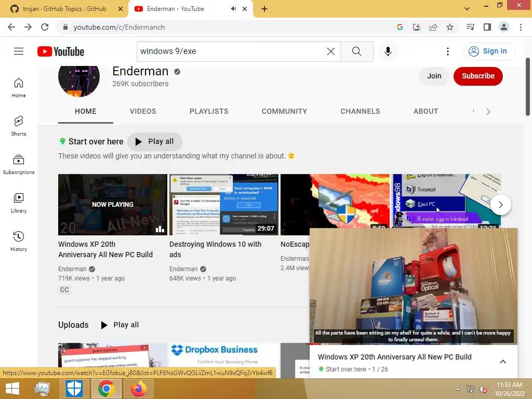This screenshot has height=399, width=532.
Task: Open Library in the left sidebar
Action: point(19,203)
